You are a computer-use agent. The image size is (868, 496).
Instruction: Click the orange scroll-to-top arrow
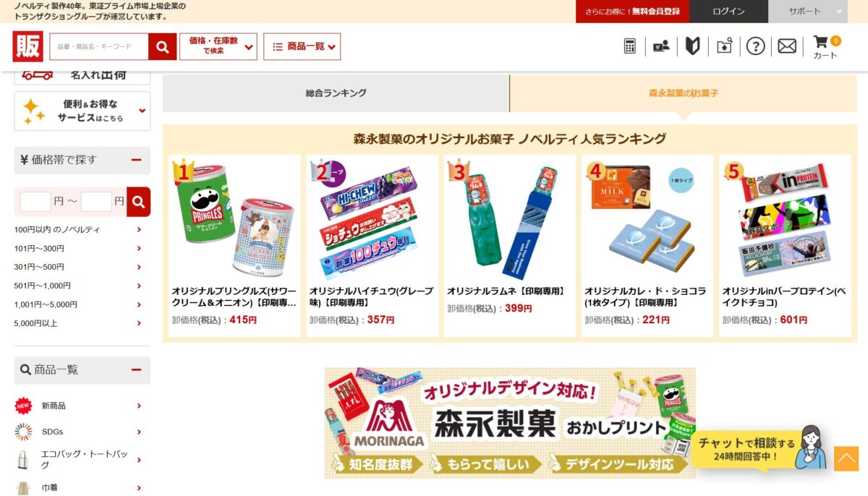coord(846,458)
